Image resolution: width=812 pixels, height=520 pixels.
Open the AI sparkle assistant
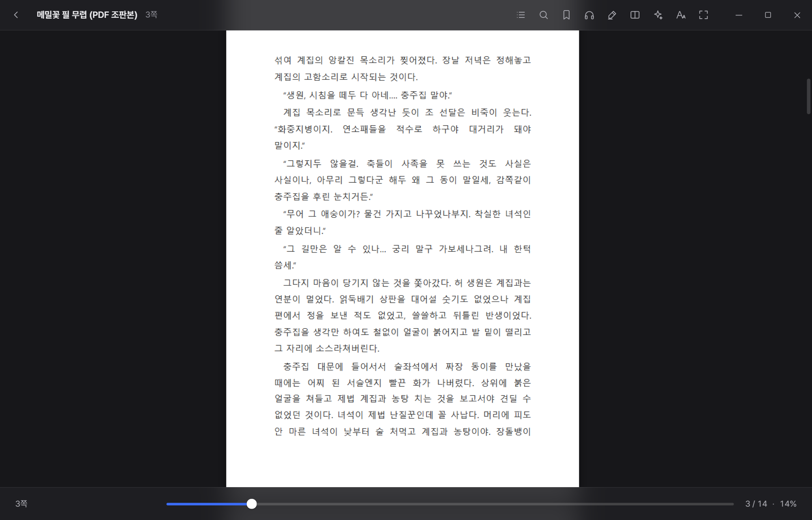click(658, 15)
